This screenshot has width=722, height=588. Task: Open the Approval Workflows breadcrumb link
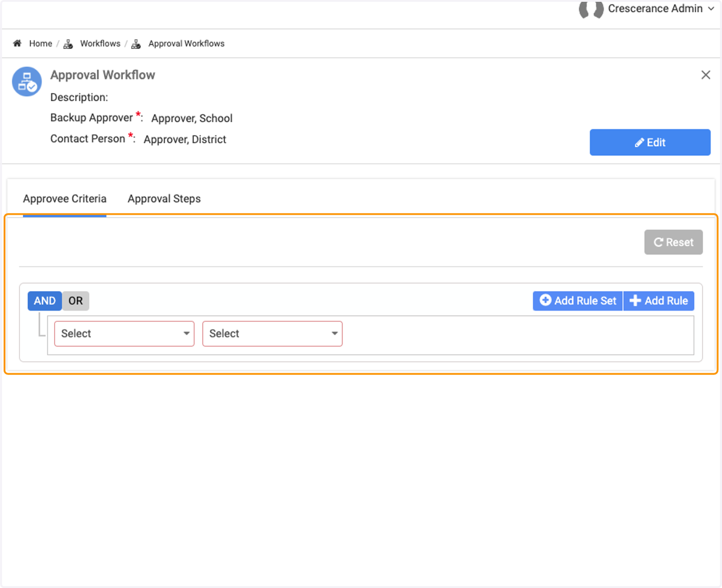click(x=187, y=43)
